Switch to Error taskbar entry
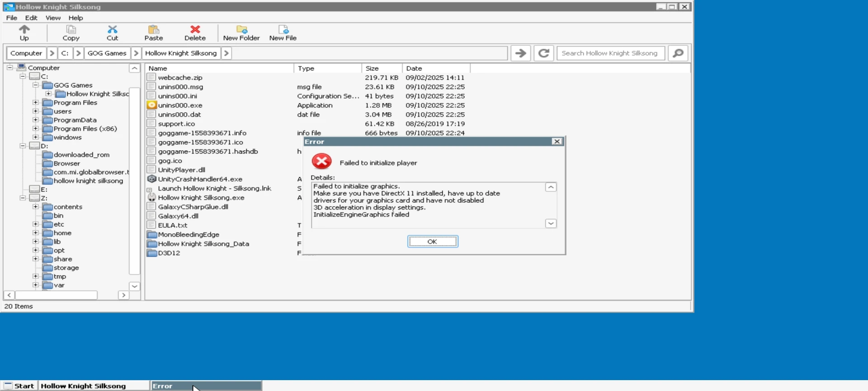This screenshot has height=391, width=868. coord(207,386)
